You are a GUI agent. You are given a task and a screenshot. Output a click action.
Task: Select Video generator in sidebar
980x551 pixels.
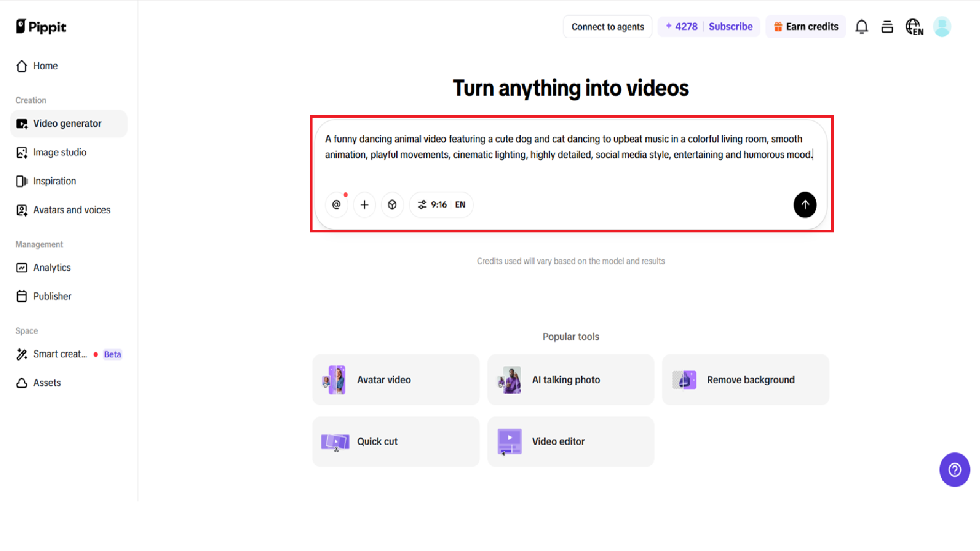click(69, 123)
